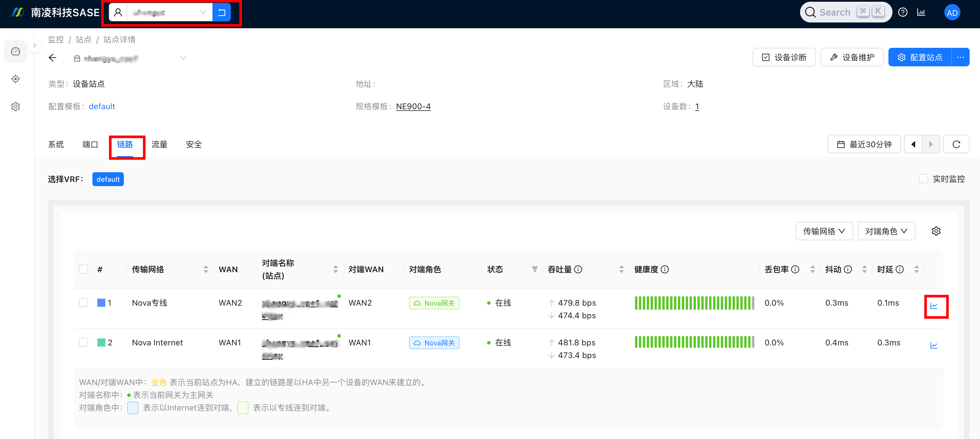
Task: Sort by 传输网络 column
Action: pyautogui.click(x=206, y=269)
